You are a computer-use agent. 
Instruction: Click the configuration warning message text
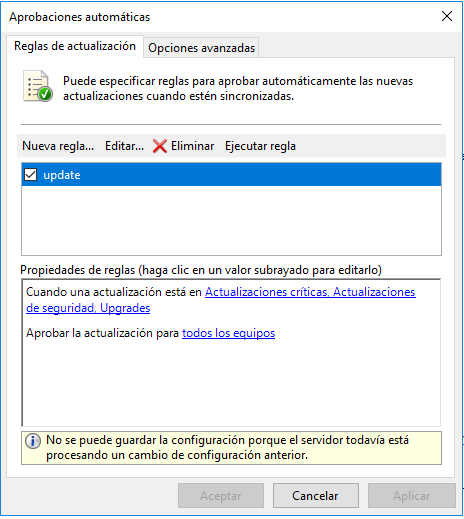[227, 447]
